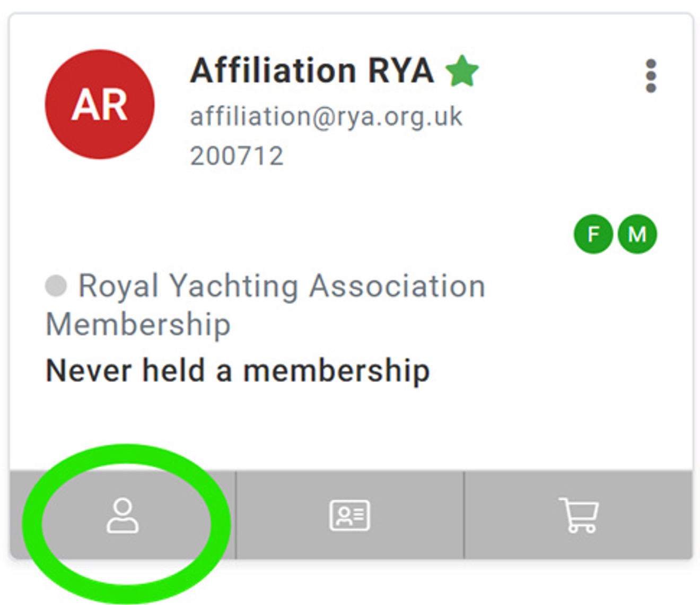
Task: Select the green F badge
Action: (593, 234)
